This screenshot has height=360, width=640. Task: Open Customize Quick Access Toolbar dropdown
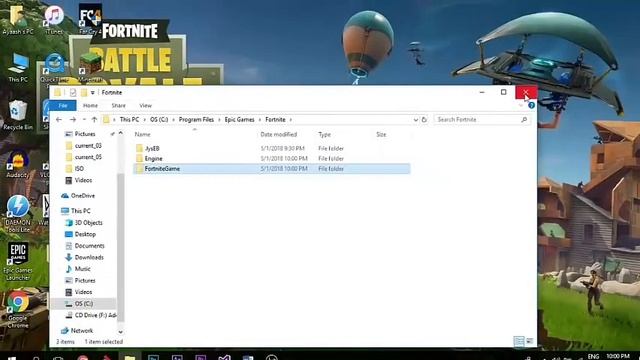click(93, 93)
